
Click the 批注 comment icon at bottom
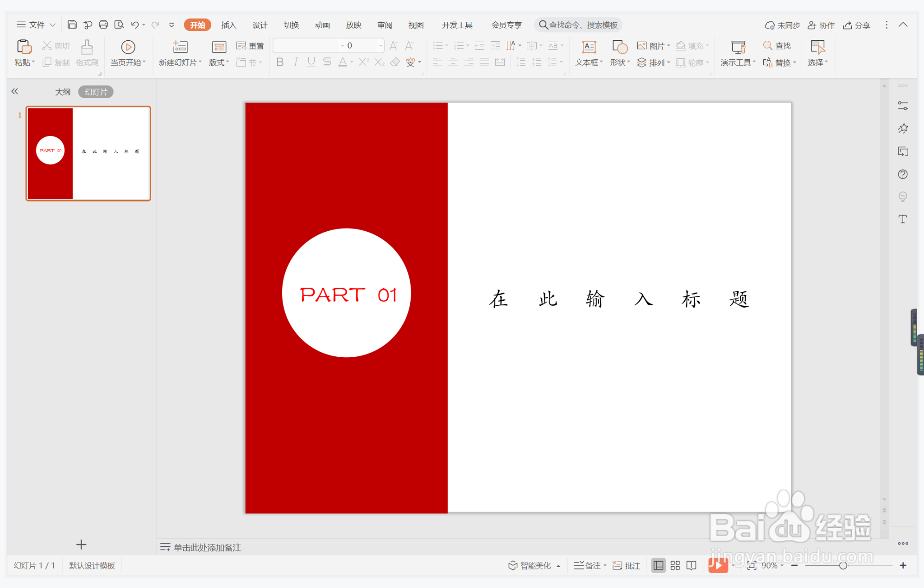[x=626, y=565]
